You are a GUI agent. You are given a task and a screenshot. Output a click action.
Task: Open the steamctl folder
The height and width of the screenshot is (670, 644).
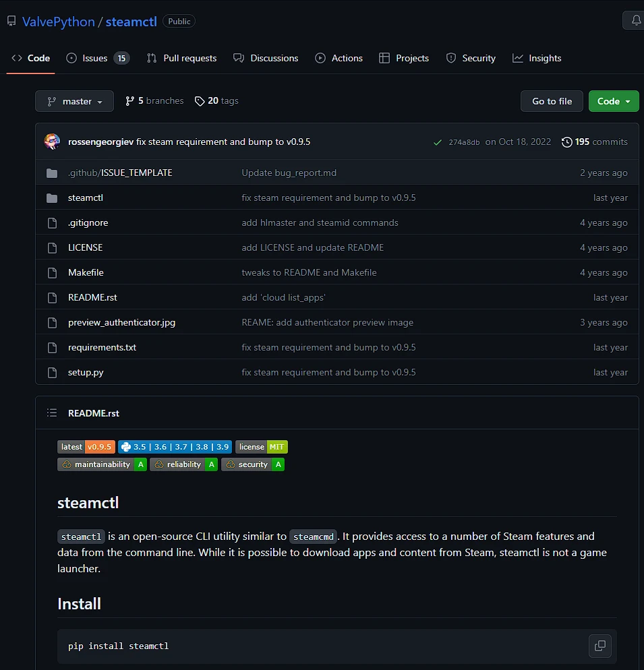point(86,198)
